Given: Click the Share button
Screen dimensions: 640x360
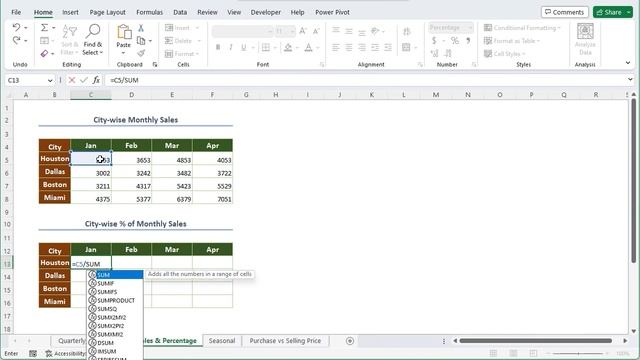Looking at the screenshot, I should 609,12.
